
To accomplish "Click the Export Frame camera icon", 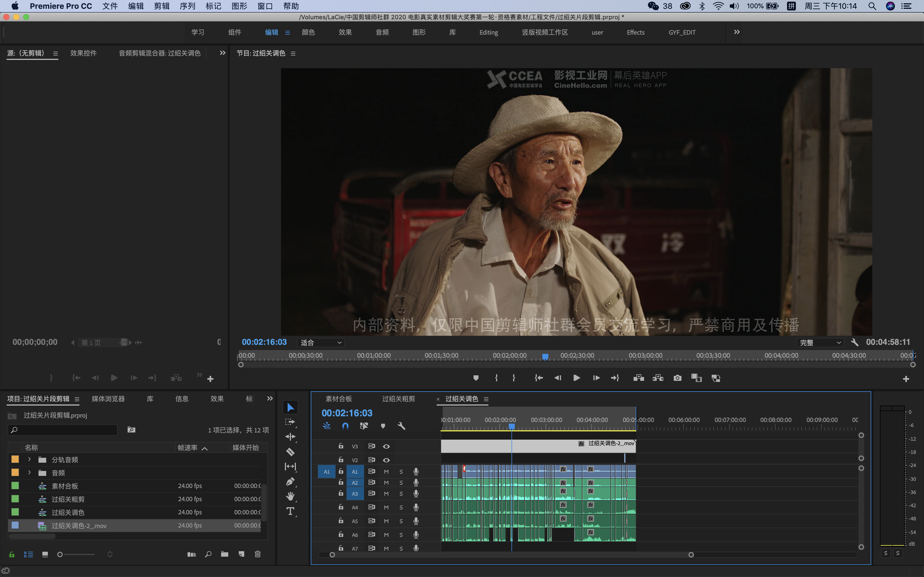I will coord(677,378).
